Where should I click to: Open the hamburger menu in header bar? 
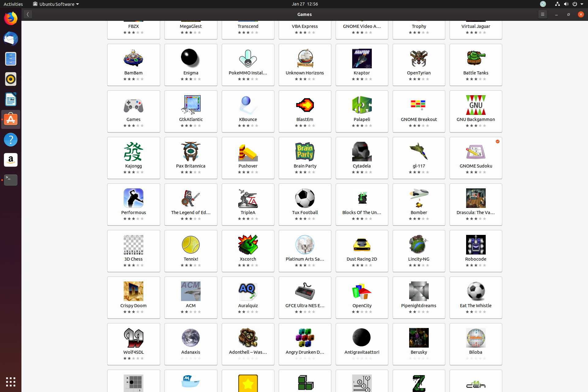542,14
